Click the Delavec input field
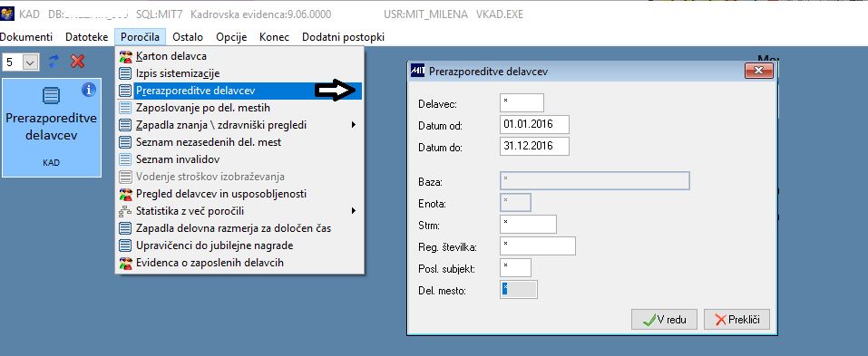The width and height of the screenshot is (868, 356). tap(522, 103)
